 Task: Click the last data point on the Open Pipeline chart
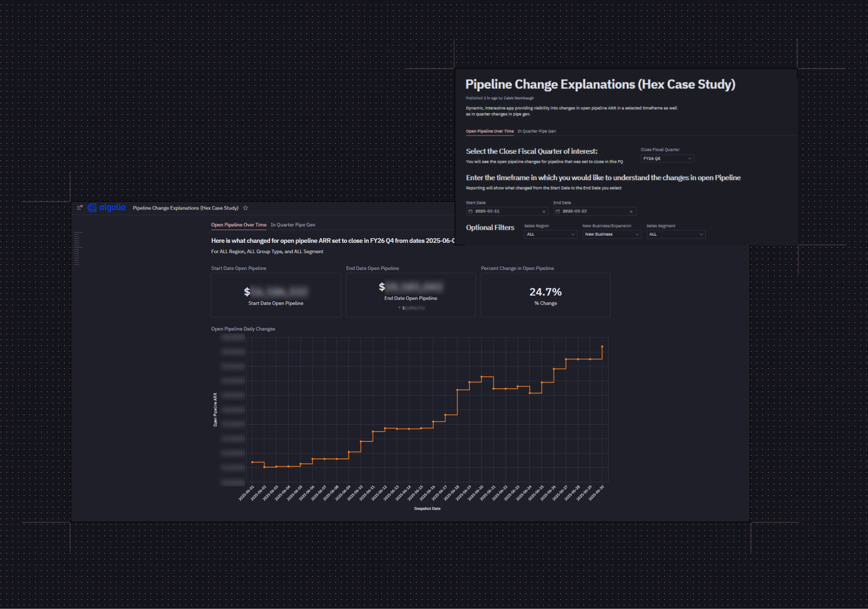[x=602, y=347]
